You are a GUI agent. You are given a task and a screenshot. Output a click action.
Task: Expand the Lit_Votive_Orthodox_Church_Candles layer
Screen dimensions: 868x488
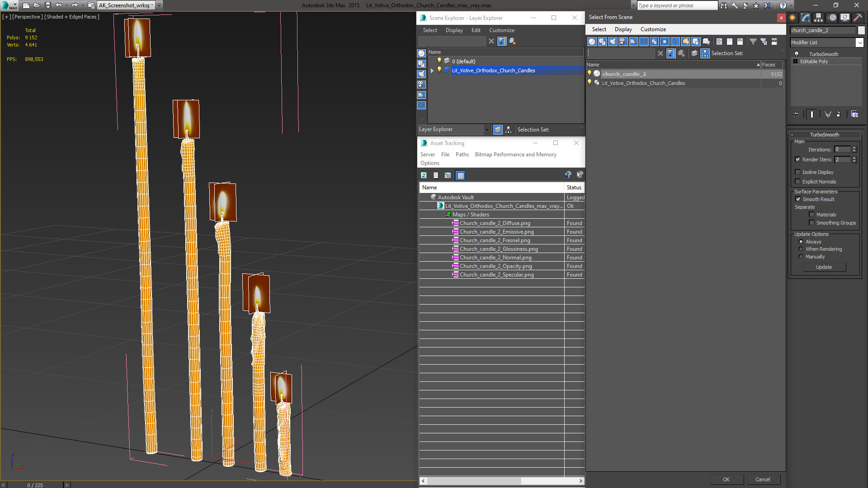click(x=431, y=70)
